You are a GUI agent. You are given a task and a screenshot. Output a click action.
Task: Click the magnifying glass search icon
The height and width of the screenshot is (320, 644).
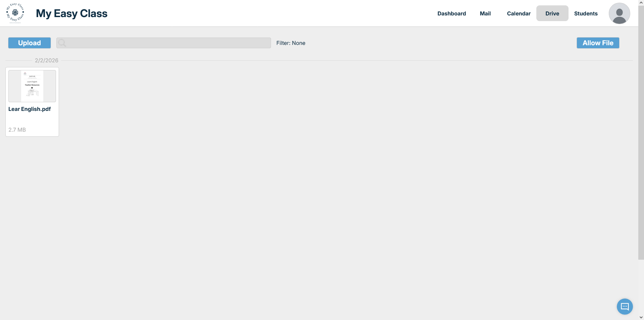(62, 43)
